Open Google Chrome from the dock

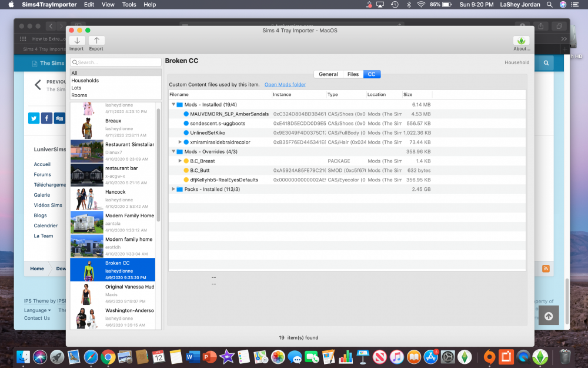(108, 357)
